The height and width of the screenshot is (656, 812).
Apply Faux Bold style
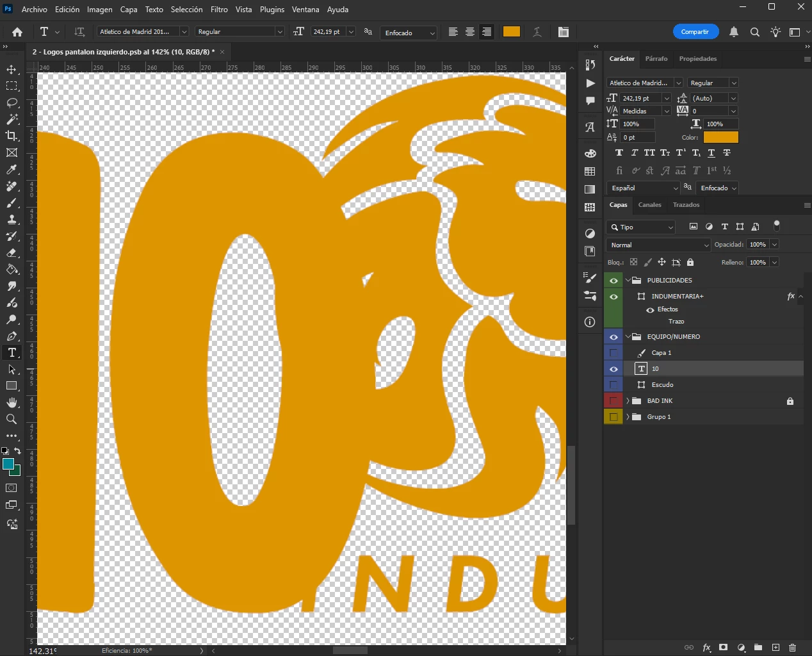pyautogui.click(x=619, y=153)
